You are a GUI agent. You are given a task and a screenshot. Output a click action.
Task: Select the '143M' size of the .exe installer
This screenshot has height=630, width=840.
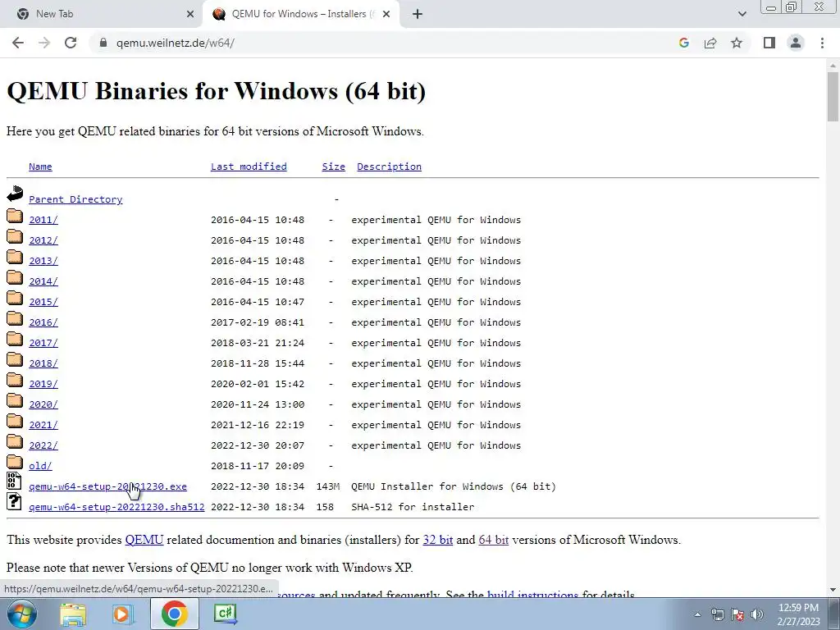coord(328,486)
